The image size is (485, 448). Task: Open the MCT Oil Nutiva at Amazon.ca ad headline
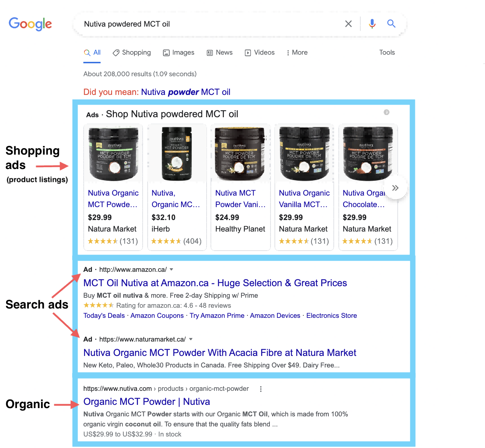(x=215, y=283)
